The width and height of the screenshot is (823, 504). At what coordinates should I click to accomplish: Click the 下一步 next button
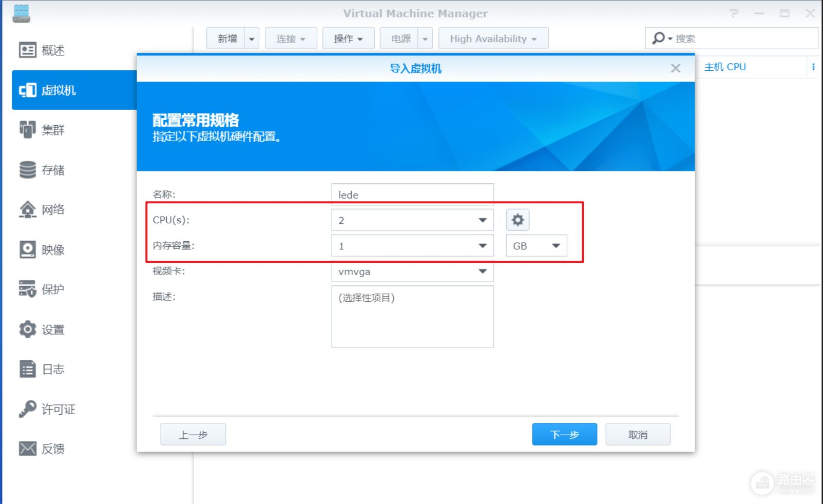[564, 434]
